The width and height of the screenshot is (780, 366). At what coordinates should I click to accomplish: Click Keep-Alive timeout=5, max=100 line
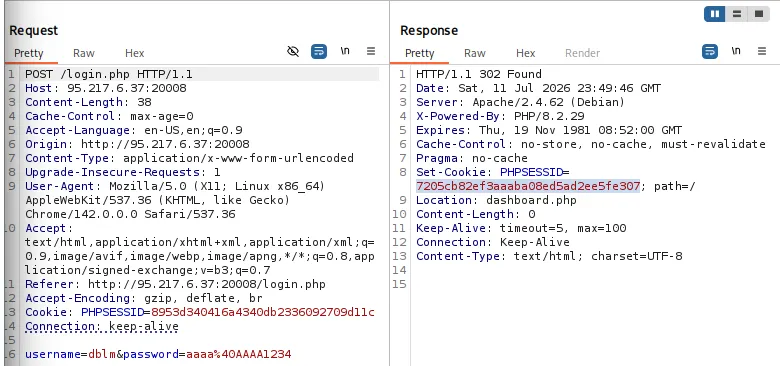point(521,228)
